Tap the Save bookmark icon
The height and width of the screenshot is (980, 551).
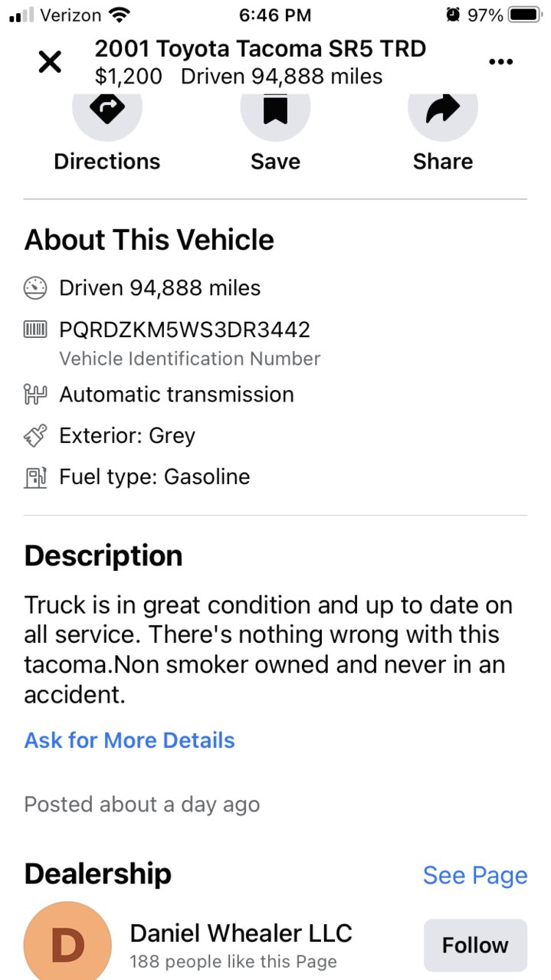tap(275, 111)
